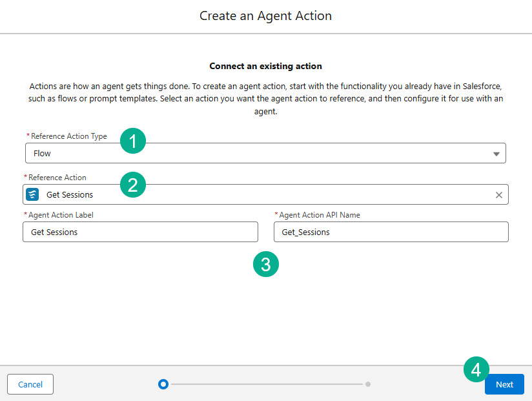
Task: Click the Next button
Action: click(x=504, y=384)
